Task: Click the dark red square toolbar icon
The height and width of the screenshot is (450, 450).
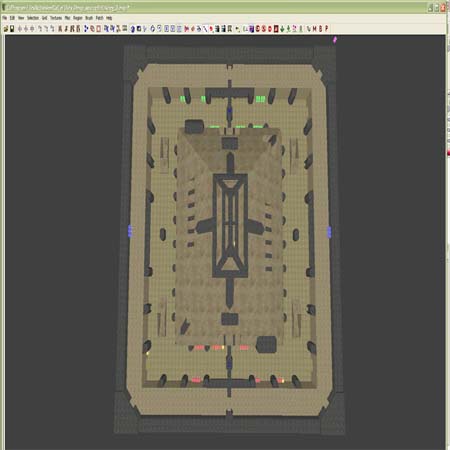Action: 276,29
